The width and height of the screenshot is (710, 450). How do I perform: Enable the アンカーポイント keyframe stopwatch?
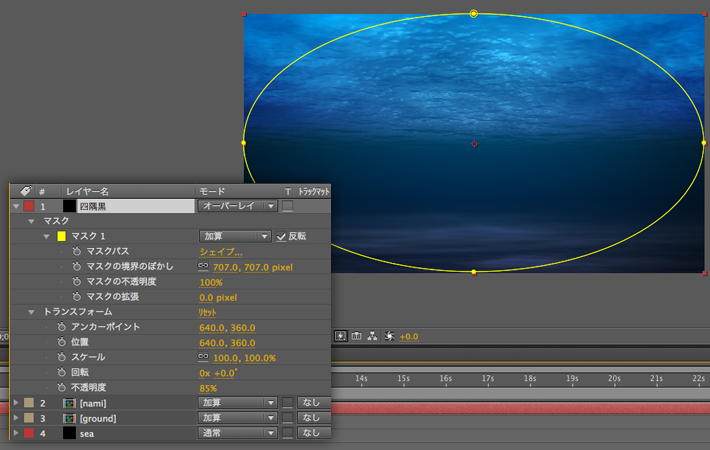click(x=62, y=327)
